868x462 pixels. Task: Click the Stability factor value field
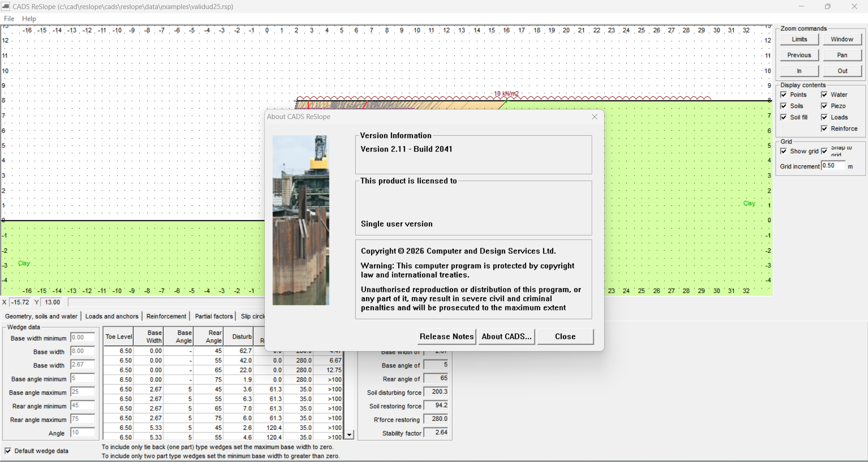[x=436, y=433]
